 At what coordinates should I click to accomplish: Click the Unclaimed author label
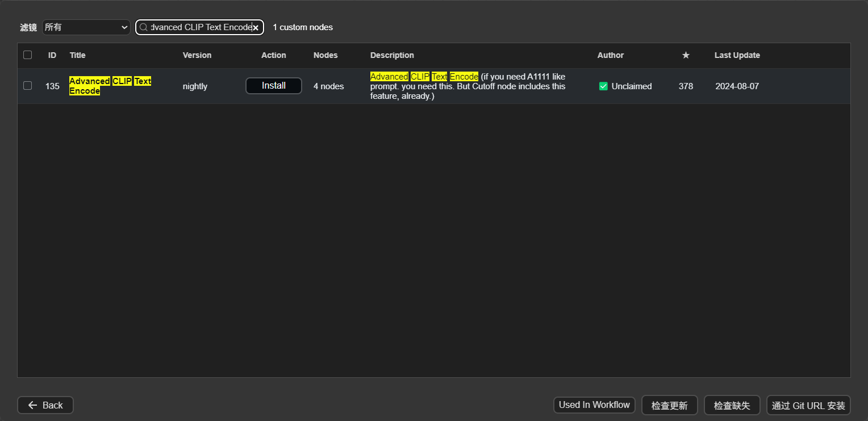tap(632, 86)
